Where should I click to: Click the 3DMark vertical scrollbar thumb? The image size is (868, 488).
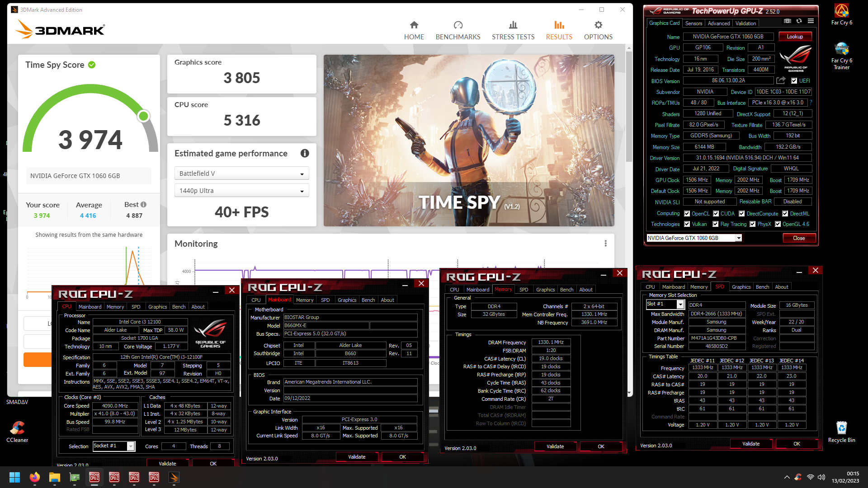click(629, 106)
